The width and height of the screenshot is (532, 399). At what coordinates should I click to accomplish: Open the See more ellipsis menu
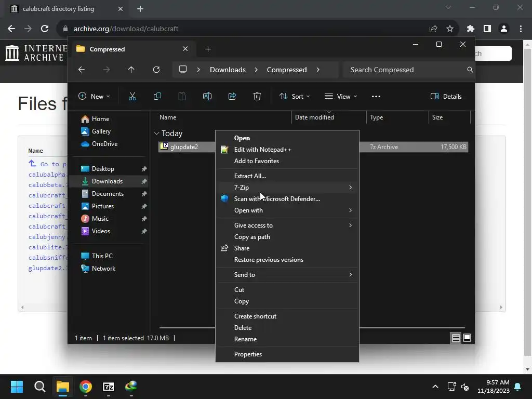point(376,96)
